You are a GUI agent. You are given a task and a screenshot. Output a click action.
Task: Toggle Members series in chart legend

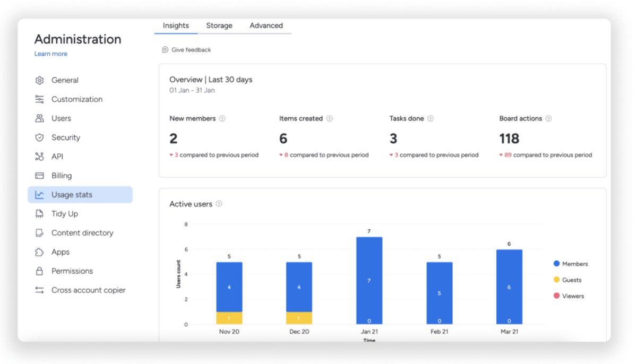point(571,264)
